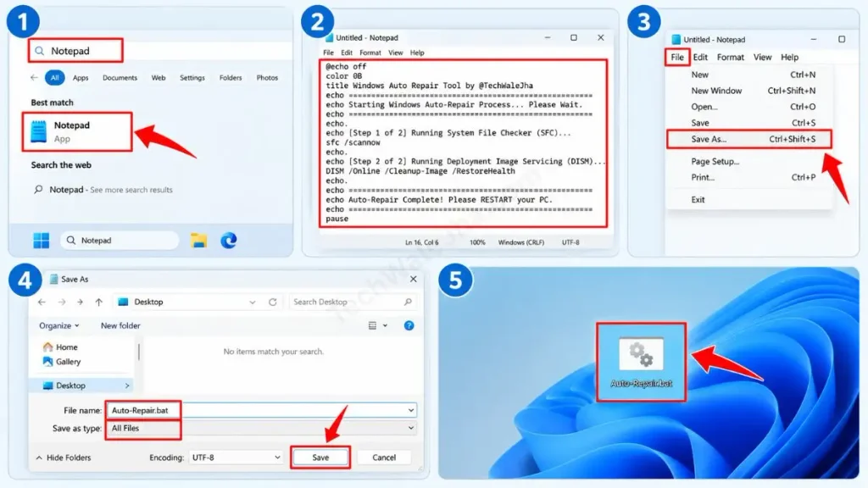868x488 pixels.
Task: Go up one folder level in Save As
Action: (x=98, y=302)
